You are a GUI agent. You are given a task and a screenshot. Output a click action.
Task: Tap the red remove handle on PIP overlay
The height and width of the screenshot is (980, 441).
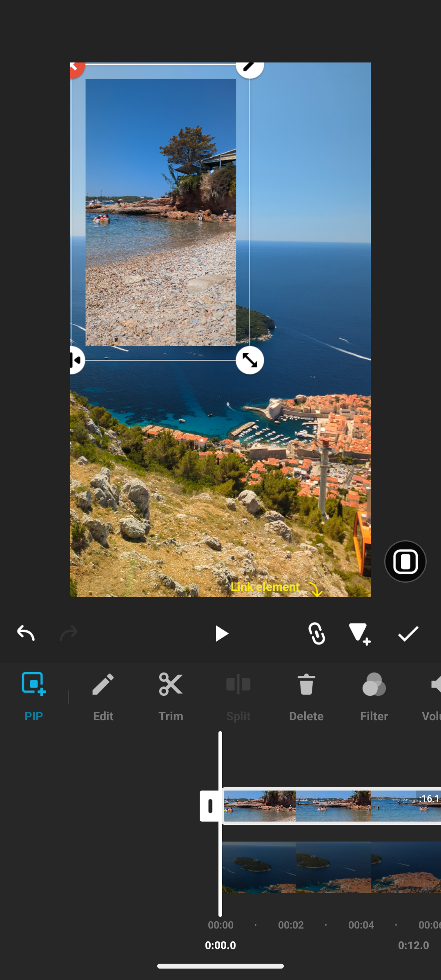pos(77,69)
